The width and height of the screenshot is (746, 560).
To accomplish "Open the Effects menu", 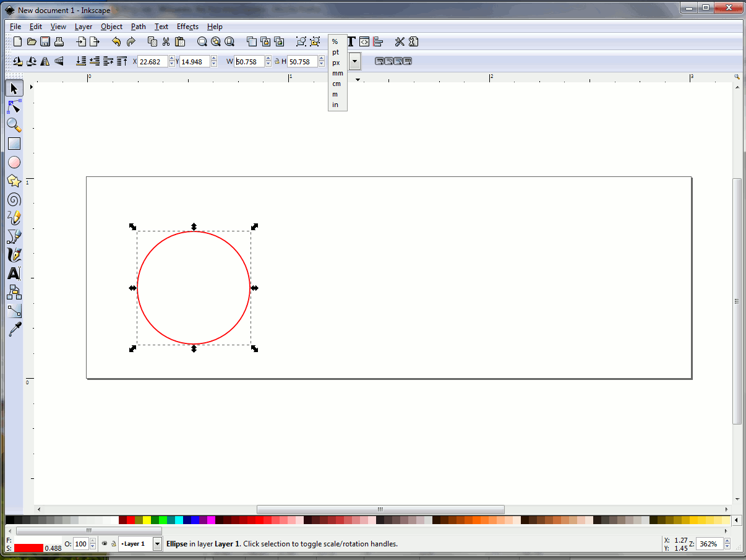I will (187, 27).
